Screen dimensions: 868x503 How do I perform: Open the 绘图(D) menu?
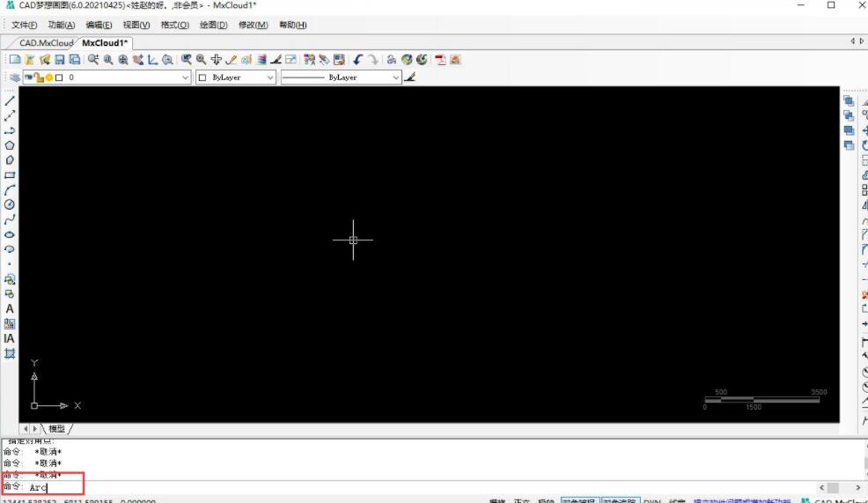[212, 25]
